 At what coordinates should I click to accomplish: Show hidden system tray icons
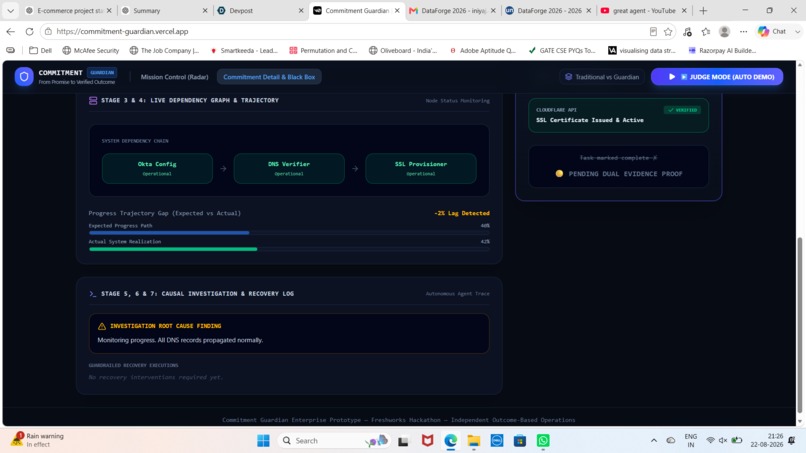tap(654, 441)
